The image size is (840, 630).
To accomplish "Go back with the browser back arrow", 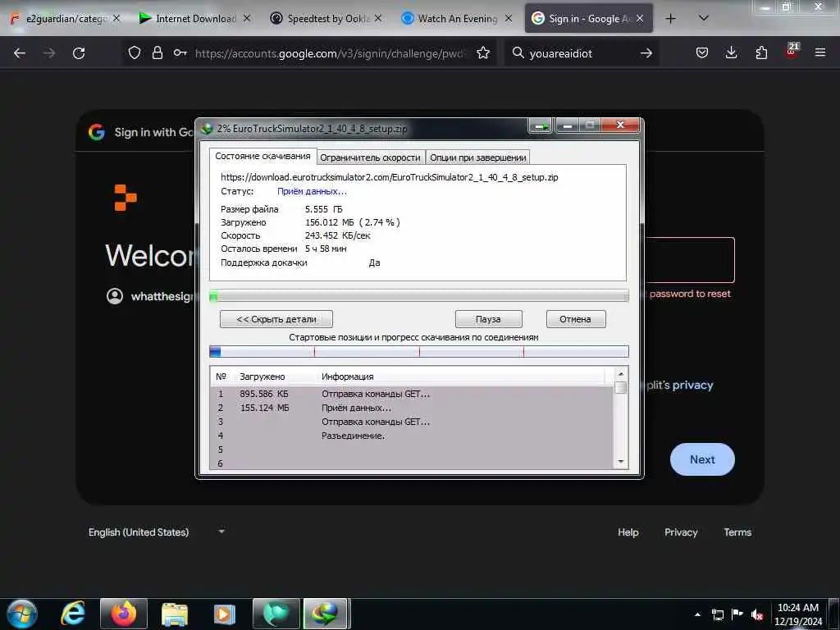I will (x=20, y=53).
